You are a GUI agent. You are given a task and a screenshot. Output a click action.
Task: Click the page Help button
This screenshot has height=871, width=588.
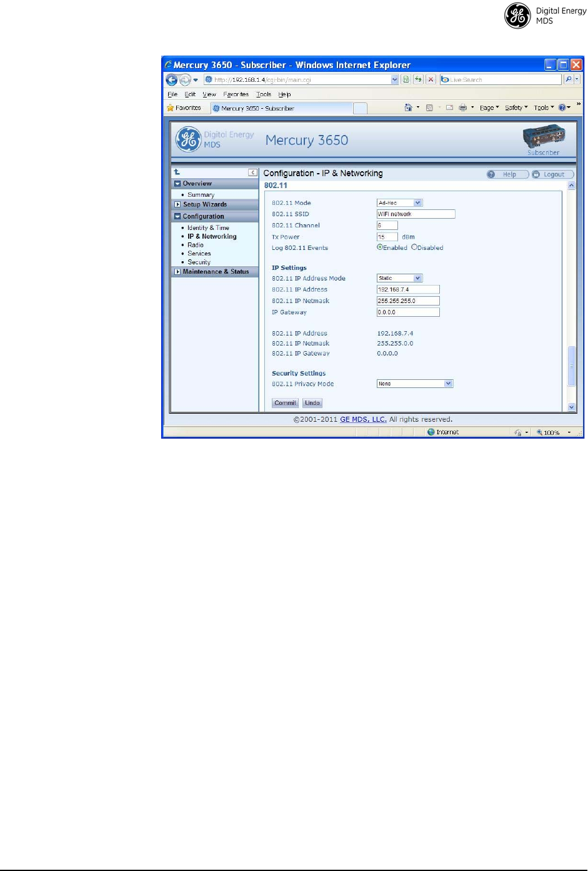point(507,174)
